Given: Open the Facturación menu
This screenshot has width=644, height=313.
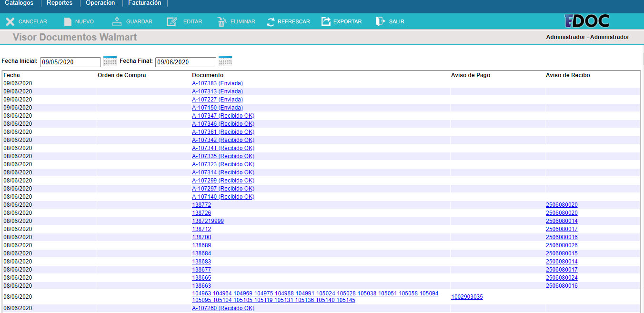Looking at the screenshot, I should [145, 3].
